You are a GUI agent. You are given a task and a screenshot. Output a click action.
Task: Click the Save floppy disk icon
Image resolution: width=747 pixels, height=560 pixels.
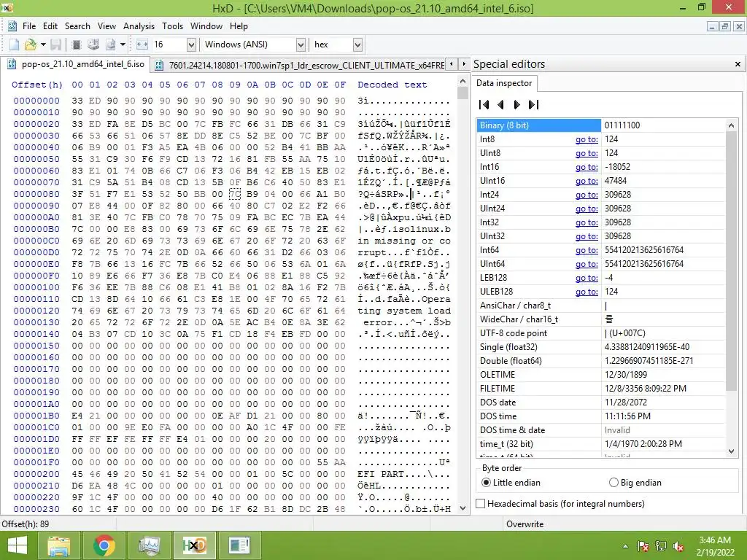pyautogui.click(x=56, y=44)
